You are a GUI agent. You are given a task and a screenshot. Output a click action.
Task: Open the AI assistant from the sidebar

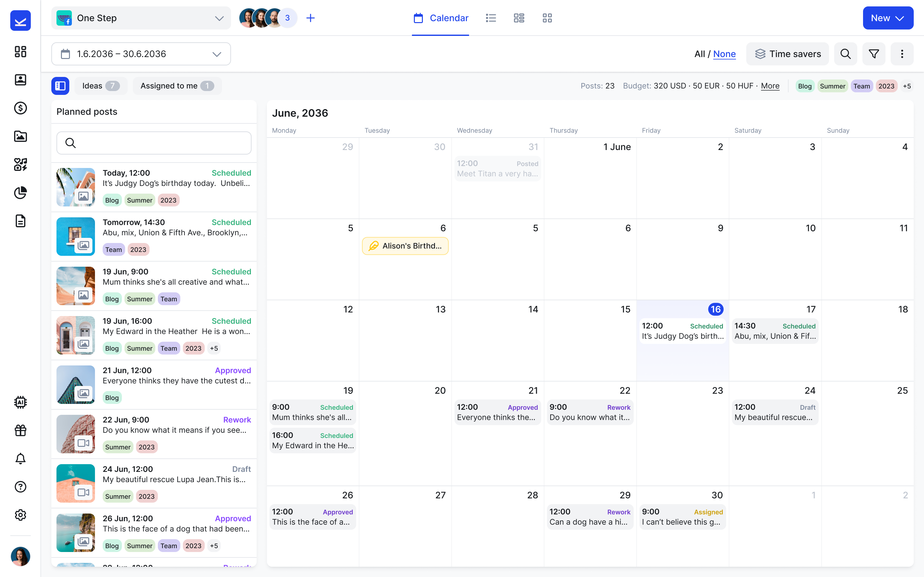click(x=21, y=402)
